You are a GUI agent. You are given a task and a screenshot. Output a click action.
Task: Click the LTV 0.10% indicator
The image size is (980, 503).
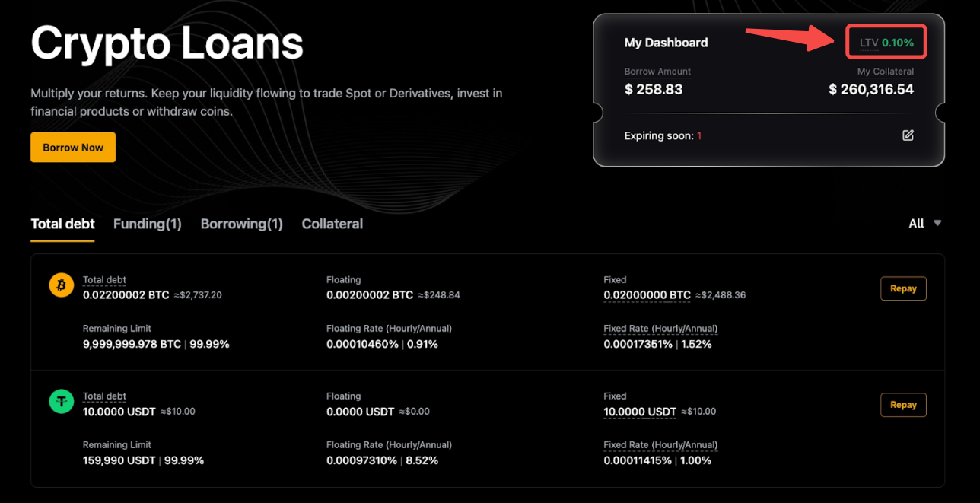[886, 43]
